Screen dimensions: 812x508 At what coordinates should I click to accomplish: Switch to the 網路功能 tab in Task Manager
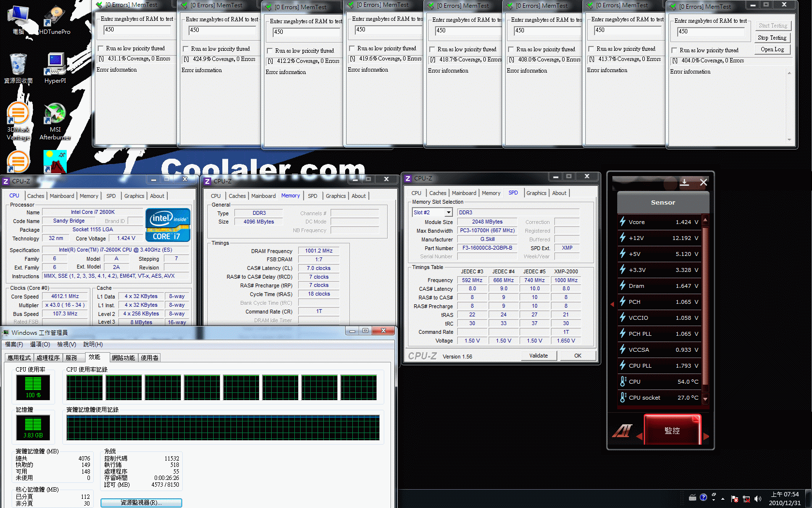point(123,358)
